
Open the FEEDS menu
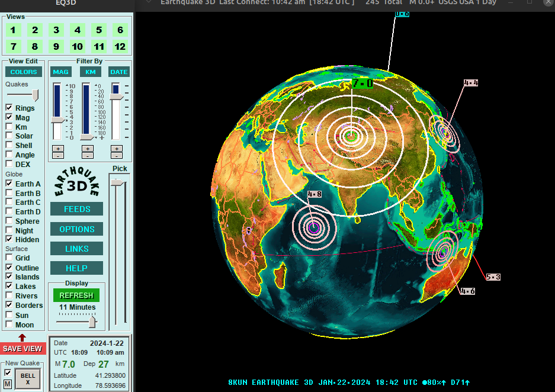pyautogui.click(x=77, y=209)
